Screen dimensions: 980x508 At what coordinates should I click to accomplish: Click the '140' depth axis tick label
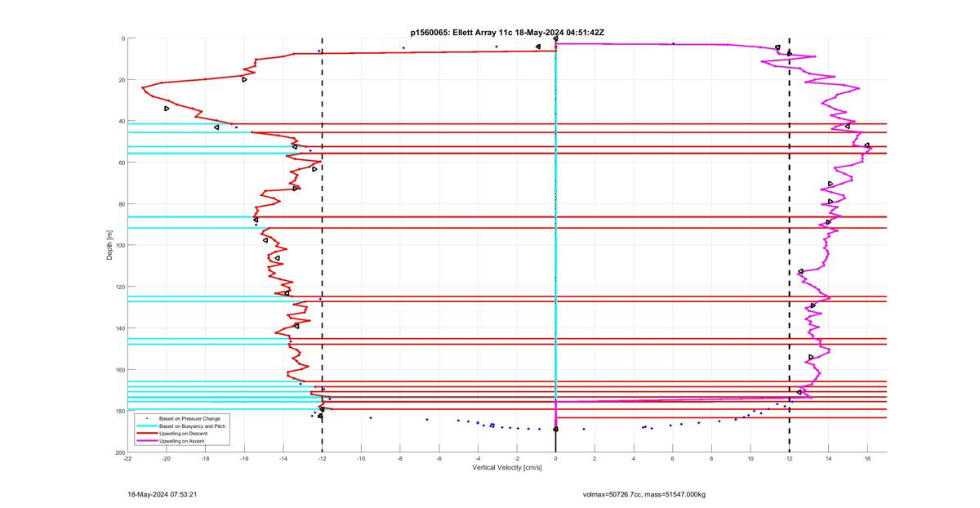[x=119, y=328]
